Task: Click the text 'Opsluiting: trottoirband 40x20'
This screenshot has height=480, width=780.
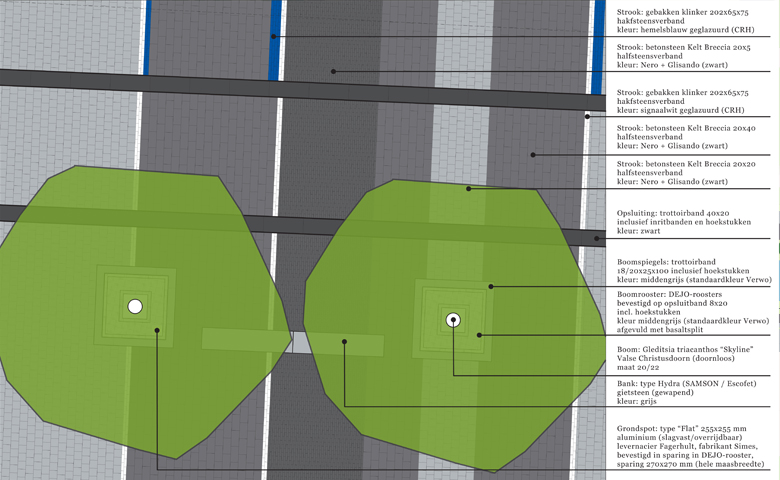Action: (x=673, y=213)
